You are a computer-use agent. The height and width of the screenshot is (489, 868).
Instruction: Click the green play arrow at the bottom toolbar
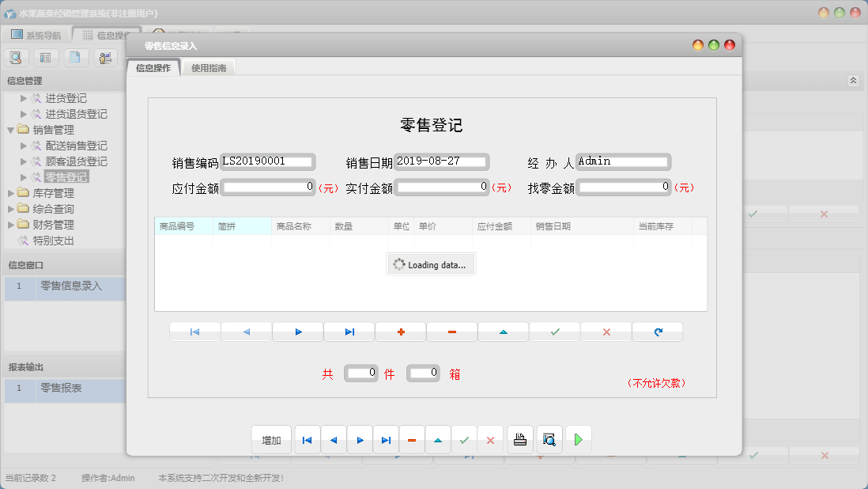[578, 439]
